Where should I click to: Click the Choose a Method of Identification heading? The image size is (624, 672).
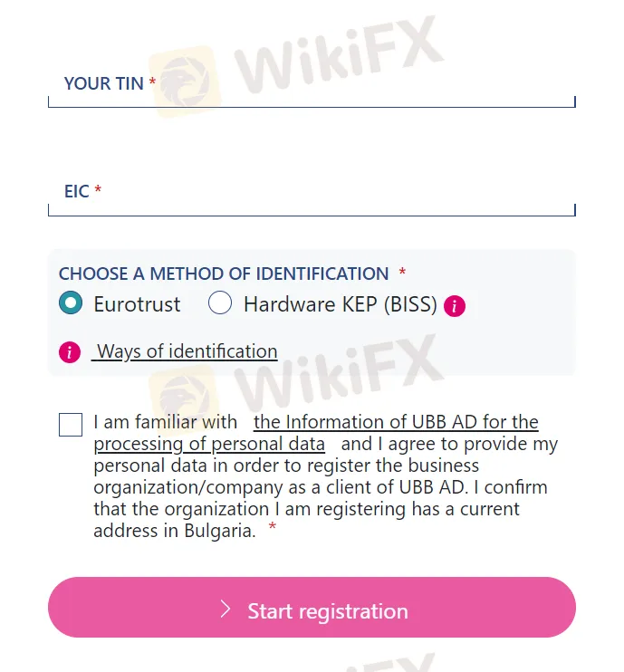point(224,274)
